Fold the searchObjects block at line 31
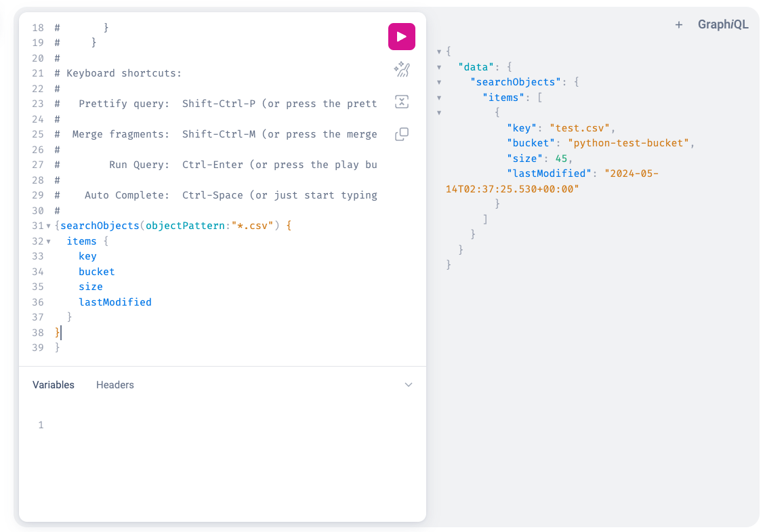 pos(49,226)
